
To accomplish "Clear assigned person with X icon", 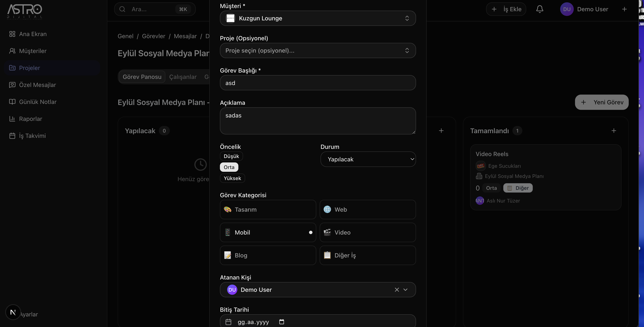I will [397, 289].
